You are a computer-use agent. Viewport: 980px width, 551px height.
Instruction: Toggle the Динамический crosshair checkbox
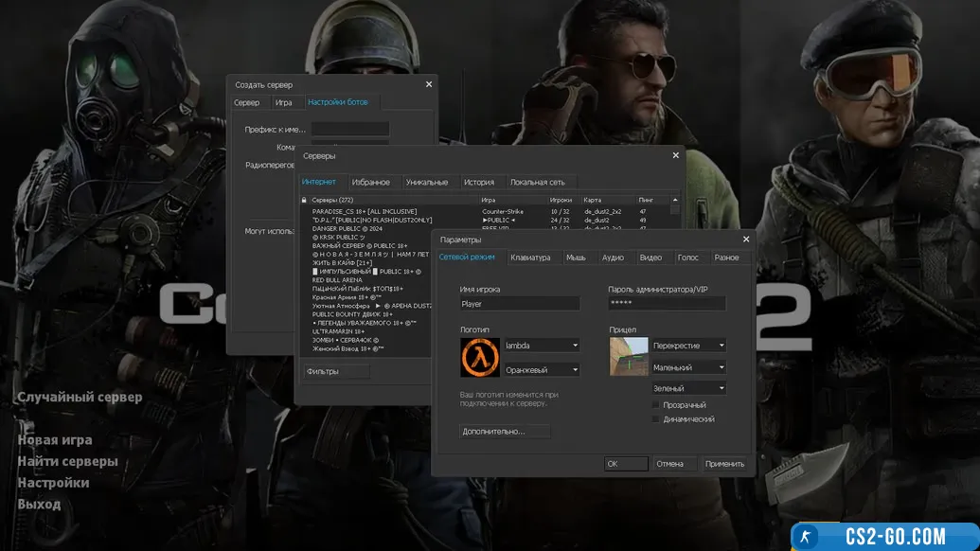[656, 419]
